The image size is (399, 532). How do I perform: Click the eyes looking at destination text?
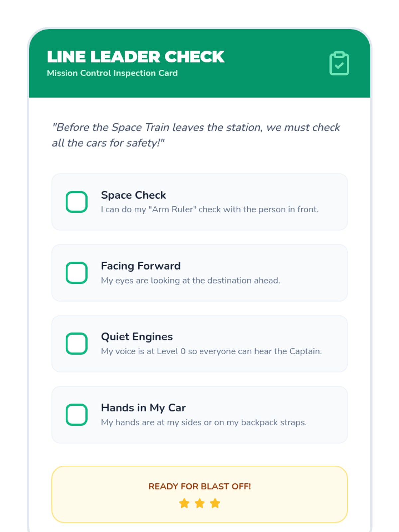(191, 281)
